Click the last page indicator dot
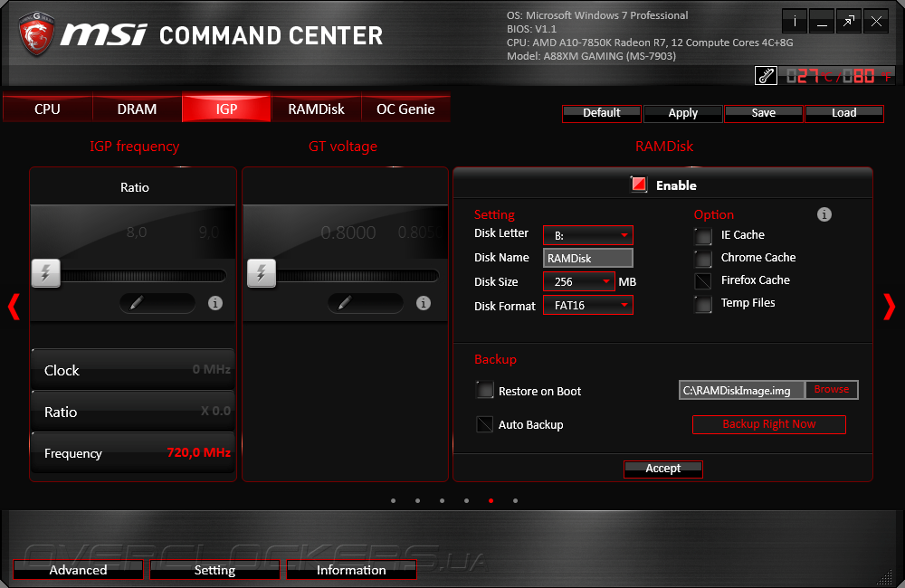 pyautogui.click(x=516, y=501)
